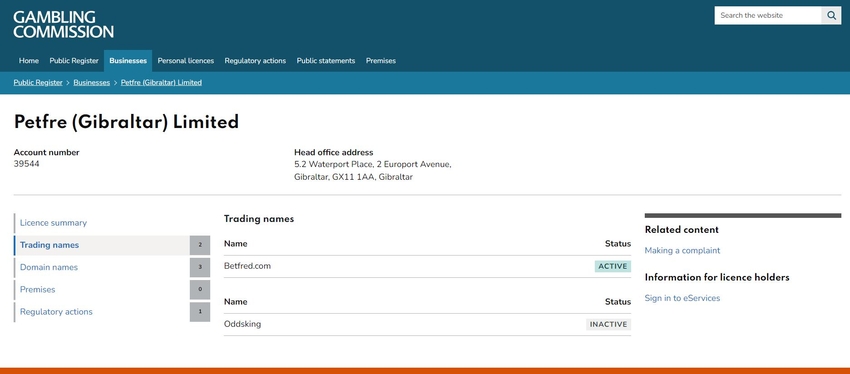This screenshot has width=850, height=374.
Task: Open the Public Register nav item
Action: pos(74,61)
